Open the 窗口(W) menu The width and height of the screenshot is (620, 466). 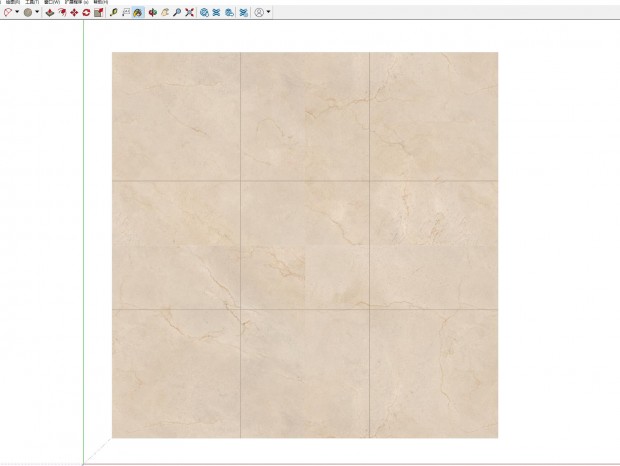pyautogui.click(x=52, y=2)
